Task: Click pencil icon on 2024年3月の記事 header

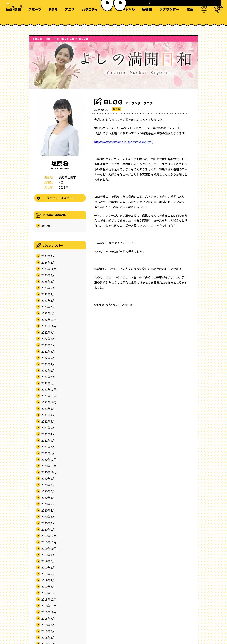Action: point(39,215)
